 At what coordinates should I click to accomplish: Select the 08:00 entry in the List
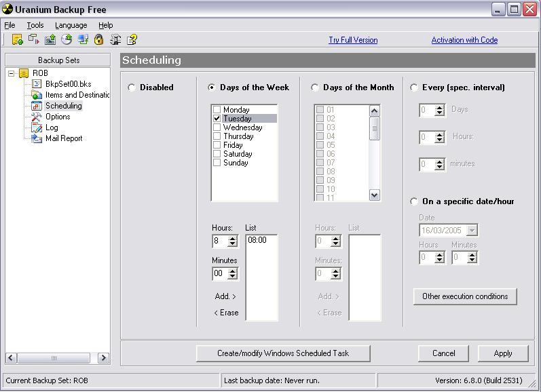257,240
